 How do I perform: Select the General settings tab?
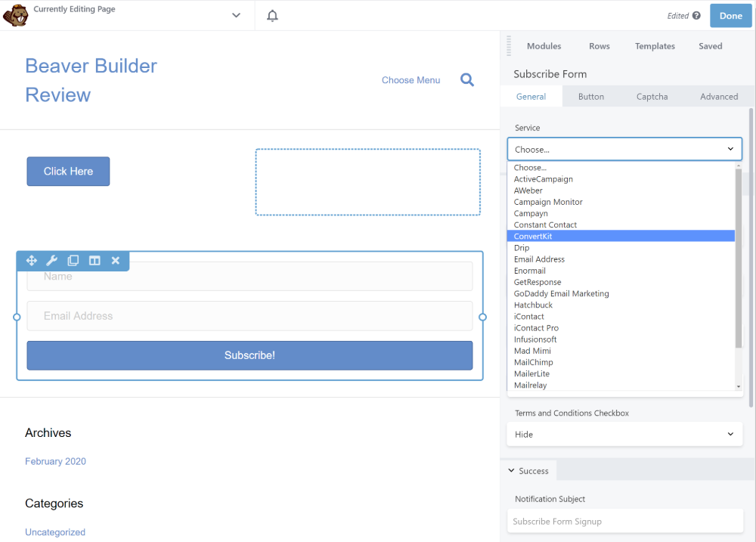[531, 97]
